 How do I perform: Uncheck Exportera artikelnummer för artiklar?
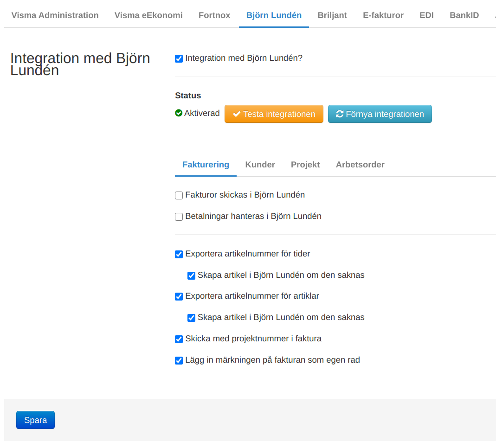[179, 296]
